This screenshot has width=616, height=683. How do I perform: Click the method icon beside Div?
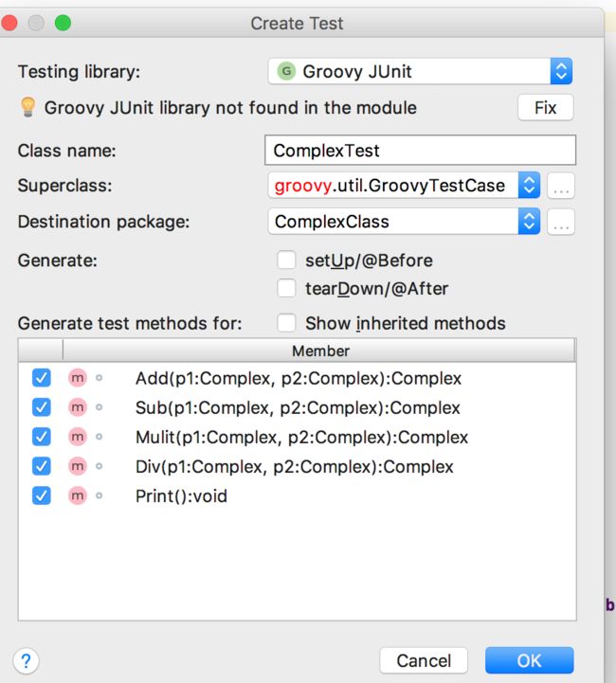coord(78,466)
